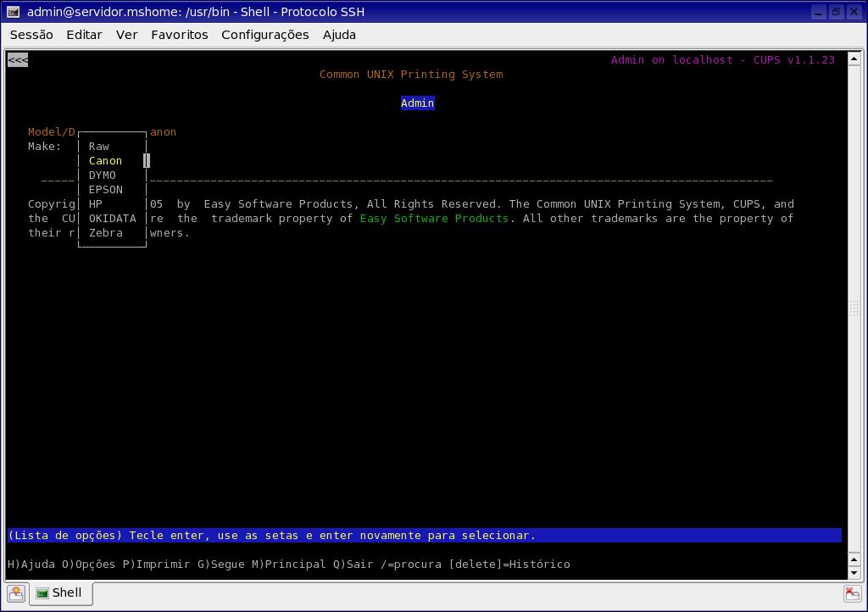This screenshot has height=612, width=868.
Task: Click the '/=procura' command text
Action: click(411, 565)
